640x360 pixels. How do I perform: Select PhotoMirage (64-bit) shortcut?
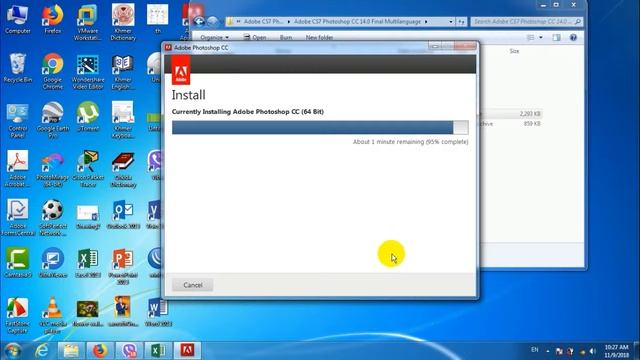(53, 169)
